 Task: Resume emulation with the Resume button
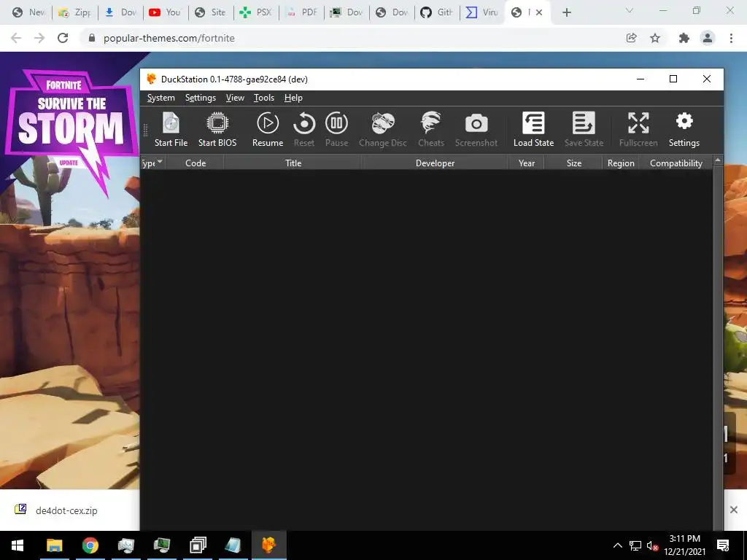point(267,130)
